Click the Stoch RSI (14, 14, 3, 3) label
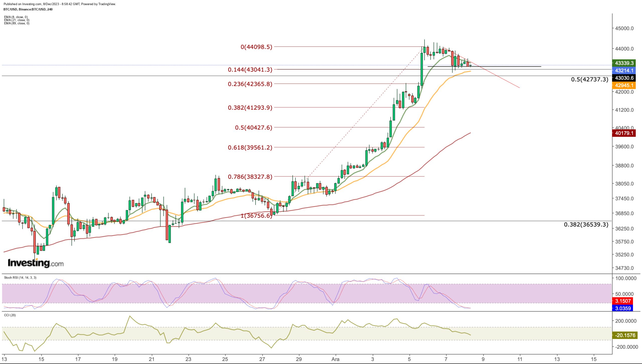Viewport: 642px width, 364px height. (x=20, y=278)
